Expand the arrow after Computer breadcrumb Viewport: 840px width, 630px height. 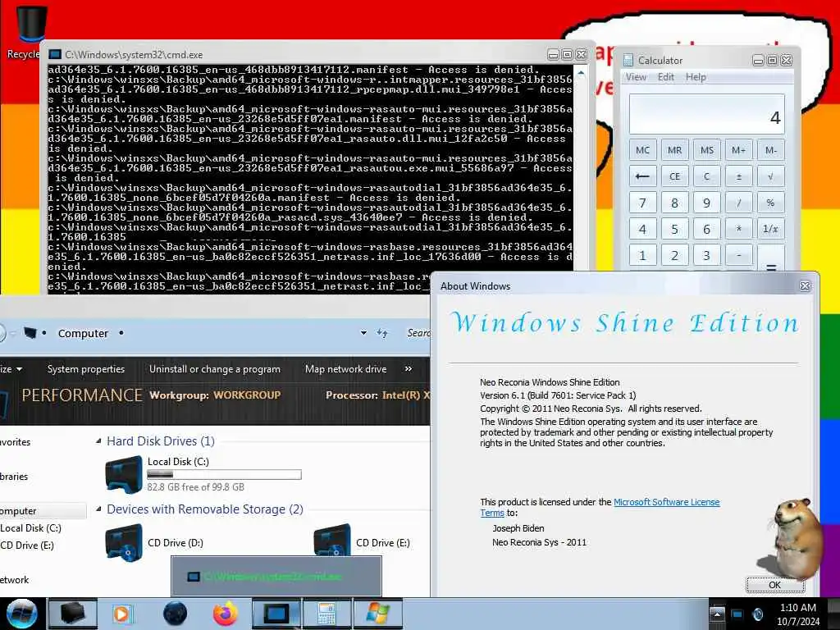pos(121,333)
